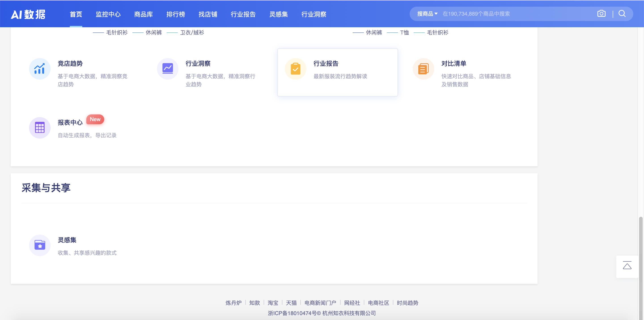Toggle the 休闲裤 chart legend
The height and width of the screenshot is (320, 644).
tap(154, 32)
